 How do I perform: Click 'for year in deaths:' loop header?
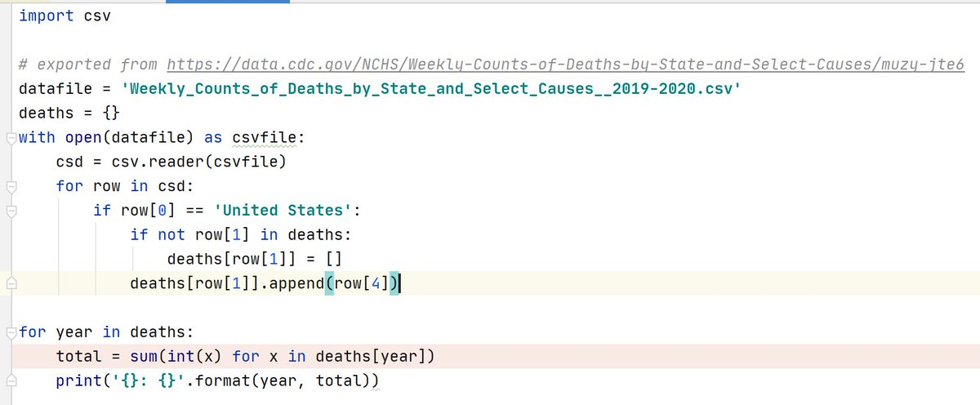(107, 332)
